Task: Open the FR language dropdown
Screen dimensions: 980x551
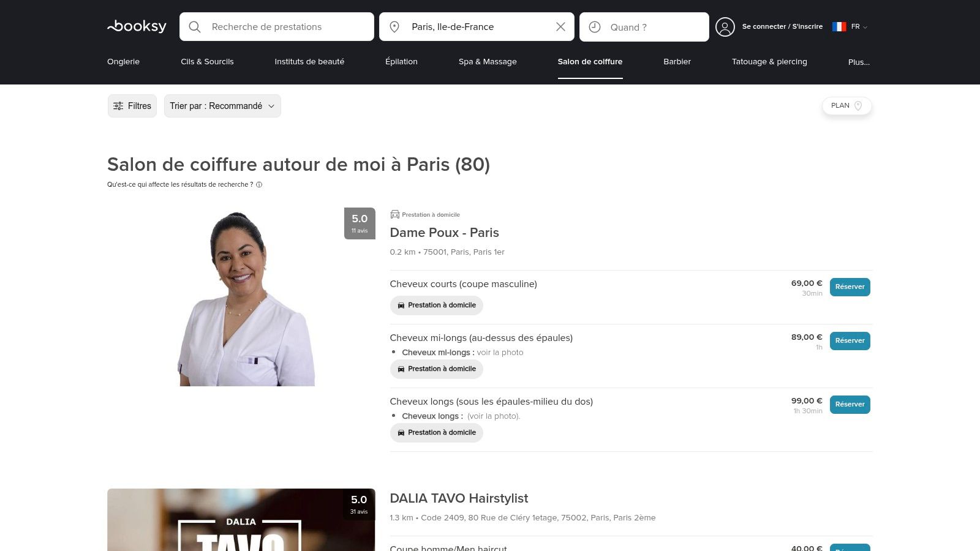Action: (x=859, y=27)
